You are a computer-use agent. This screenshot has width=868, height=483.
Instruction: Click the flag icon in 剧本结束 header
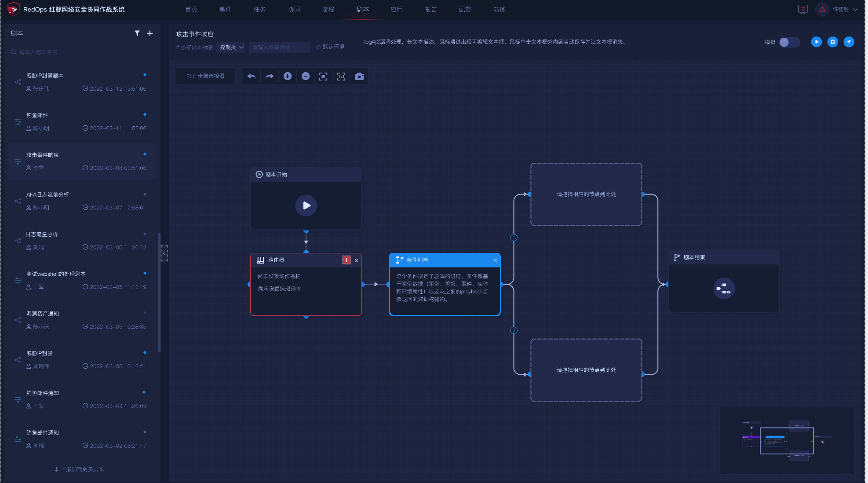(677, 257)
